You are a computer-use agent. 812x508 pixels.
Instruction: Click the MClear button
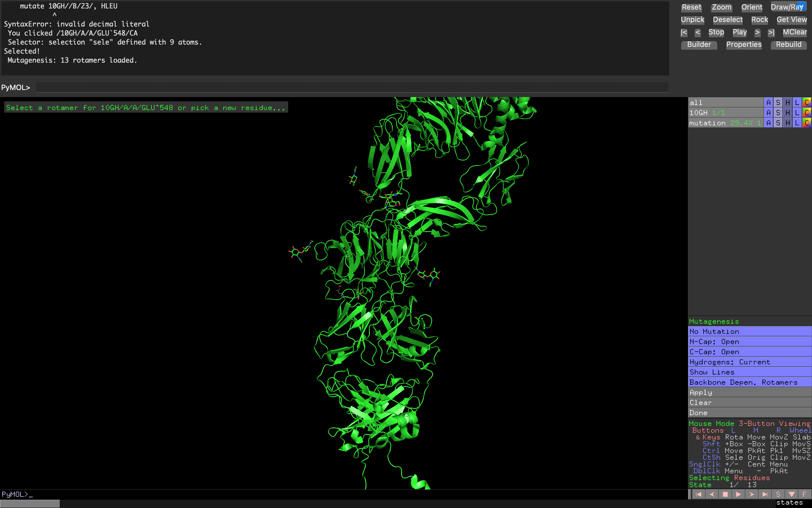click(x=795, y=32)
